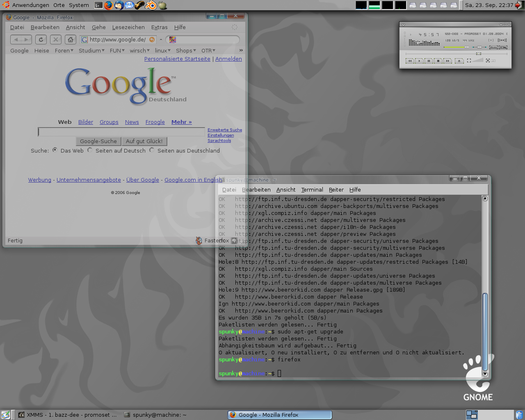This screenshot has height=420, width=525.
Task: Choose the 'Das Web' radio button
Action: pos(55,150)
